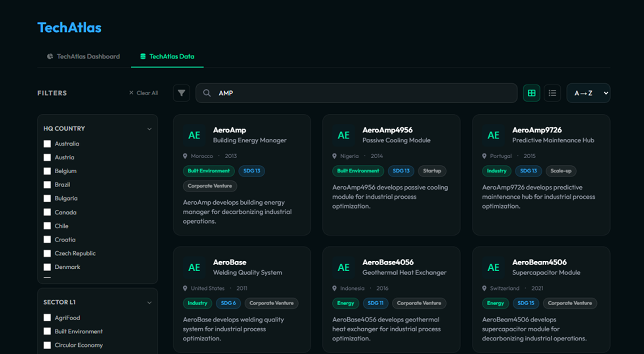Enable the Canada HQ country filter

(x=47, y=212)
